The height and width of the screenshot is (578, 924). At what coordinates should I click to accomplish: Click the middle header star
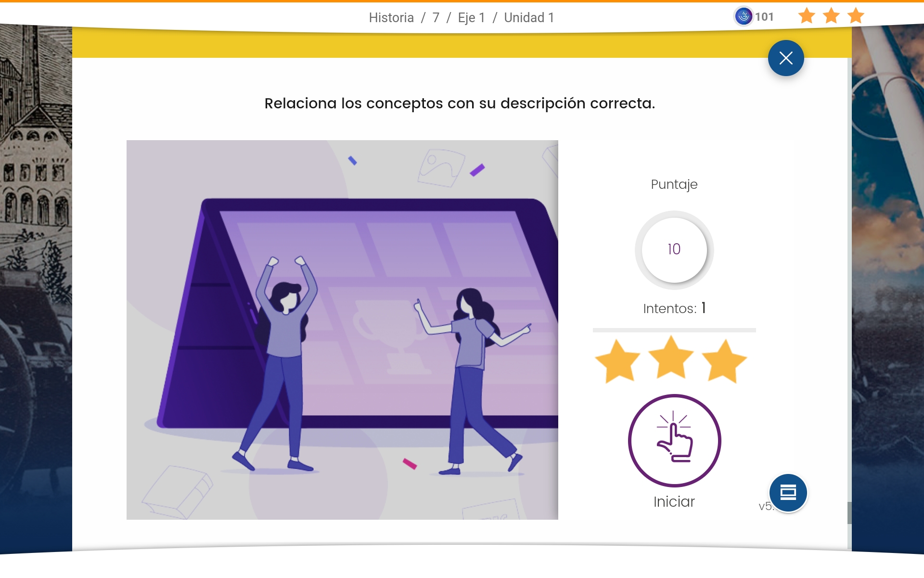[x=831, y=16]
